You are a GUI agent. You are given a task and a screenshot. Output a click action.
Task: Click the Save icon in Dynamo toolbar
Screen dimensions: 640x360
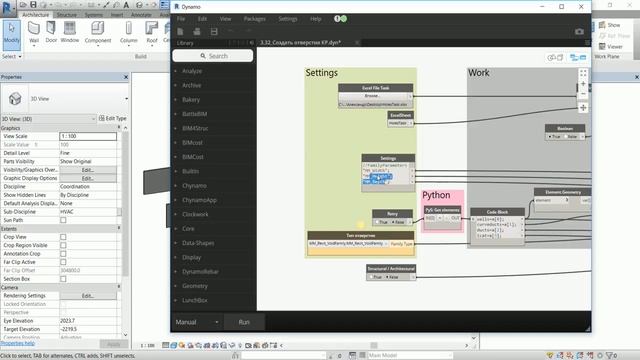pos(214,31)
